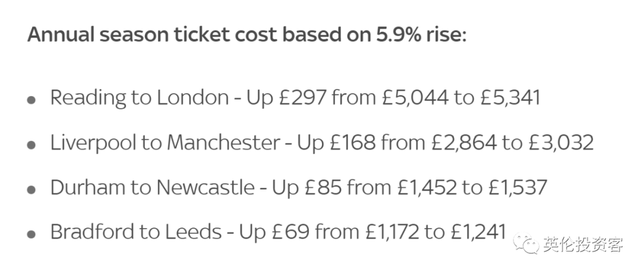Click the 'Durham to Newcastle' route text
The width and height of the screenshot is (644, 273).
[x=153, y=188]
